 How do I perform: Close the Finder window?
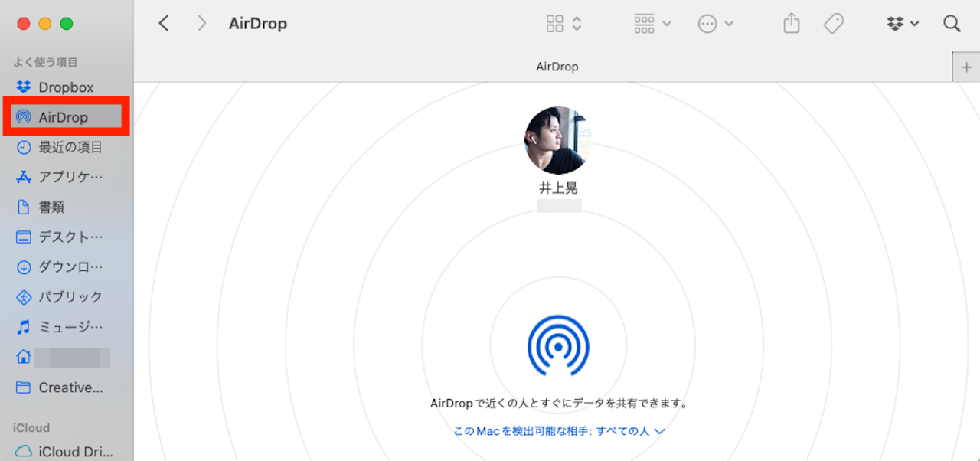(x=24, y=24)
